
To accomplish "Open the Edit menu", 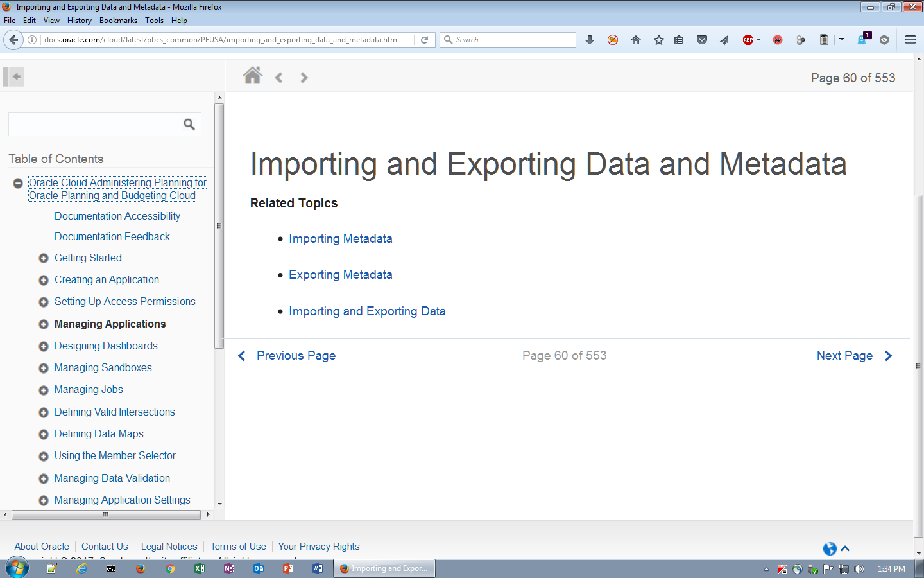I will [x=30, y=21].
